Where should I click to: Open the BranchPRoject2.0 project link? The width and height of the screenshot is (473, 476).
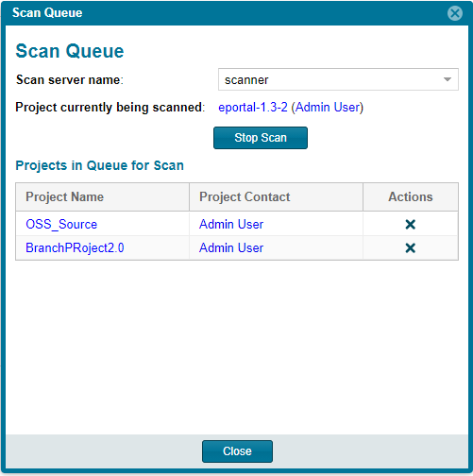pos(75,248)
